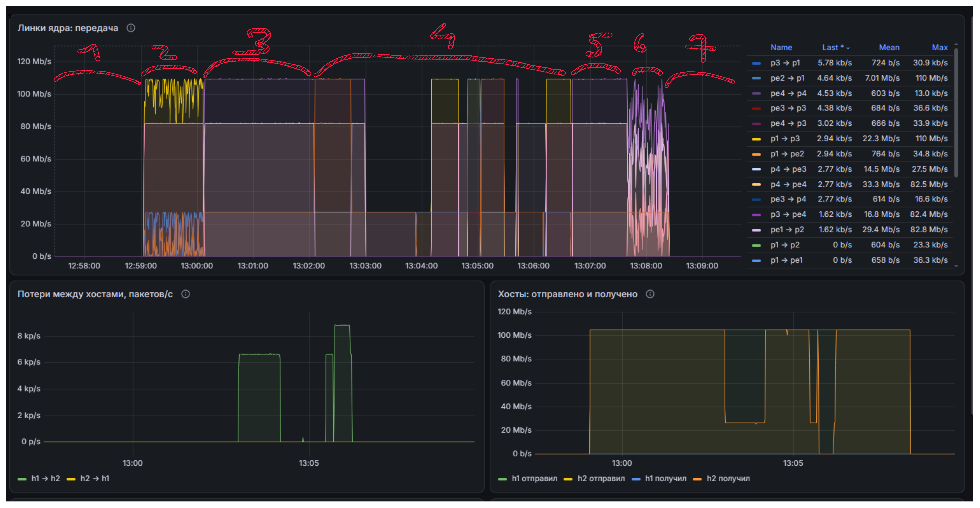This screenshot has width=980, height=508.
Task: Click the "36.3 kb/s" Max value
Action: click(x=931, y=260)
